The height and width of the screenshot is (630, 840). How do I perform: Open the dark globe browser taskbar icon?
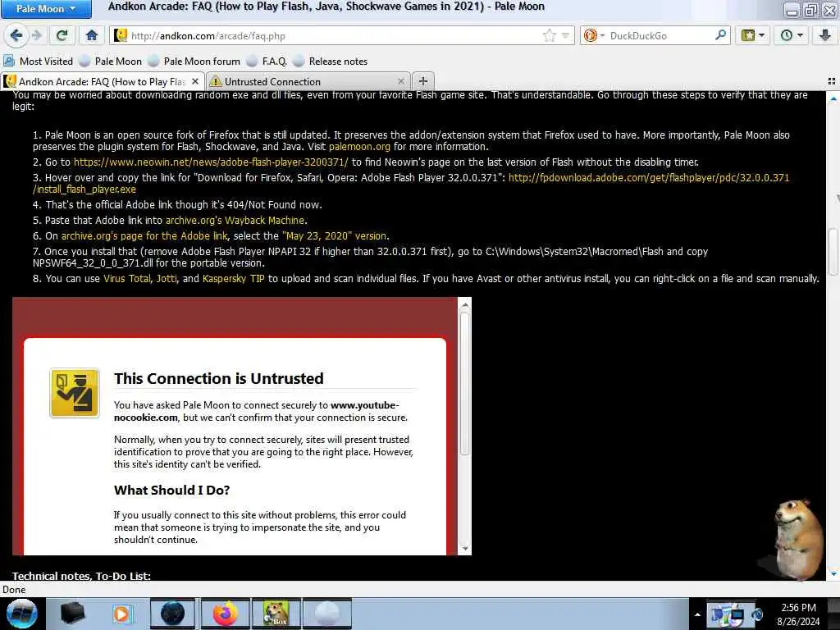pyautogui.click(x=172, y=614)
